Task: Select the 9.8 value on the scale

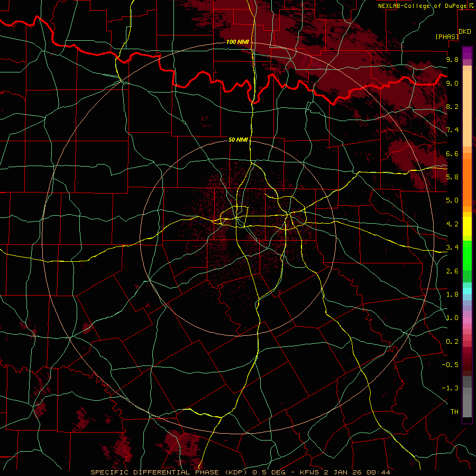Action: (x=452, y=59)
